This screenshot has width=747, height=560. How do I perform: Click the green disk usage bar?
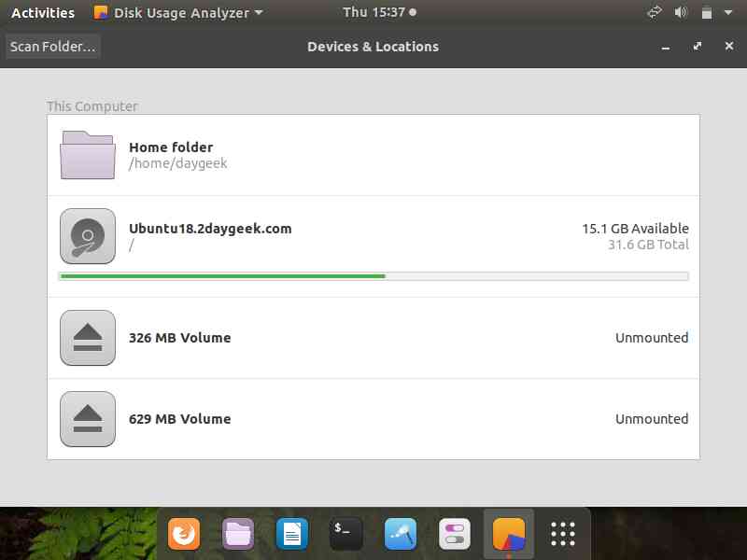tap(223, 276)
